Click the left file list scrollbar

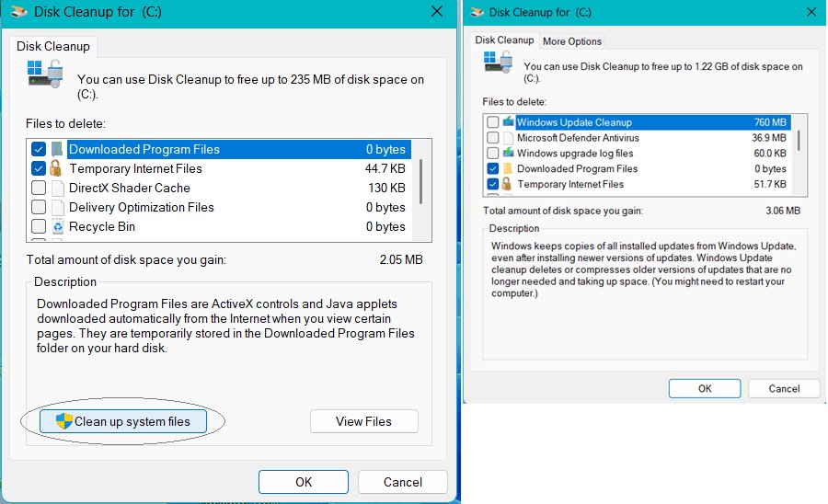click(420, 181)
